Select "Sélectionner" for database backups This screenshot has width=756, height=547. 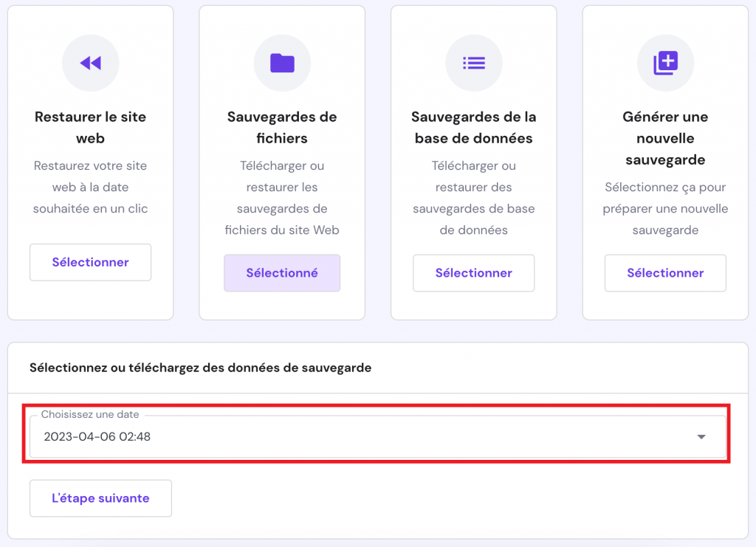473,273
